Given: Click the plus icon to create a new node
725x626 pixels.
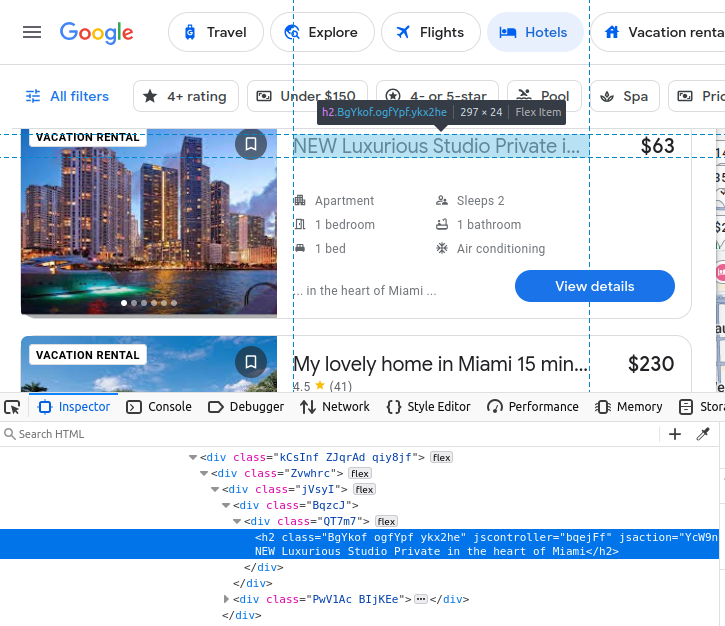Looking at the screenshot, I should pos(675,434).
